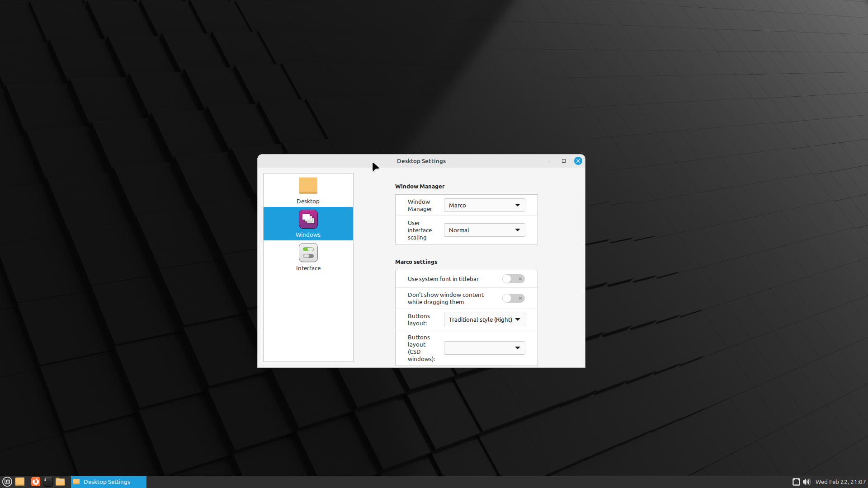Select the Windows category icon
Screen dimensions: 868x488
[308, 219]
